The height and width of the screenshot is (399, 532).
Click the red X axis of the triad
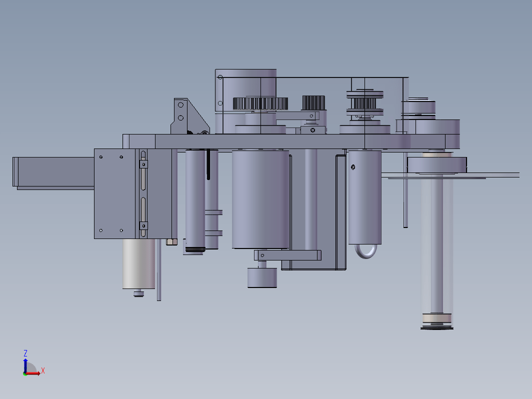click(x=33, y=373)
